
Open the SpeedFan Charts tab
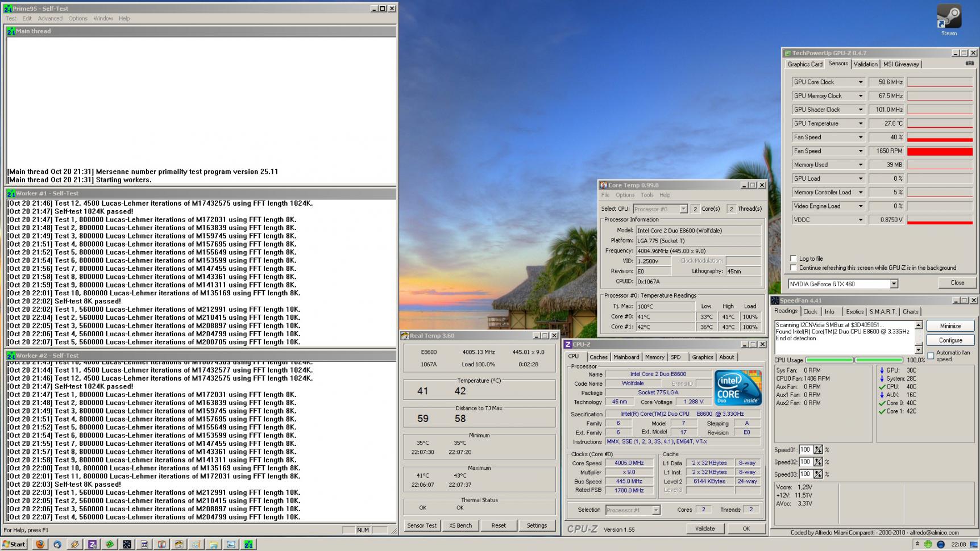911,311
